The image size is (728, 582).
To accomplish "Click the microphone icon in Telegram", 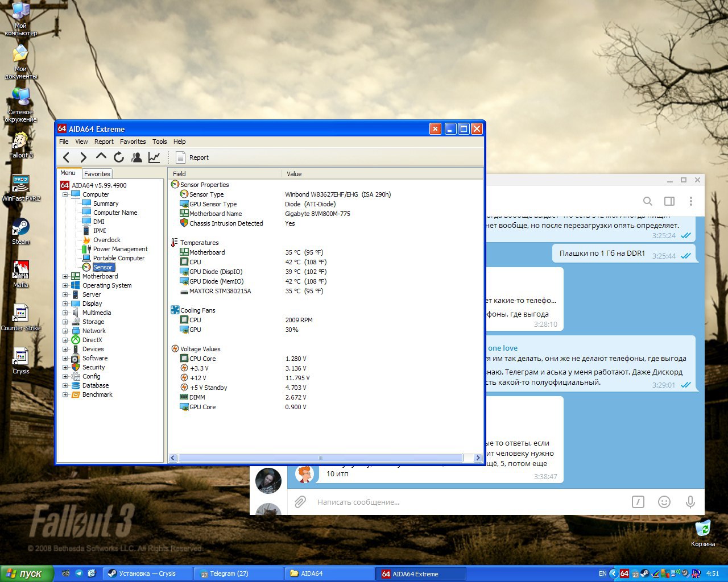I will [x=690, y=502].
